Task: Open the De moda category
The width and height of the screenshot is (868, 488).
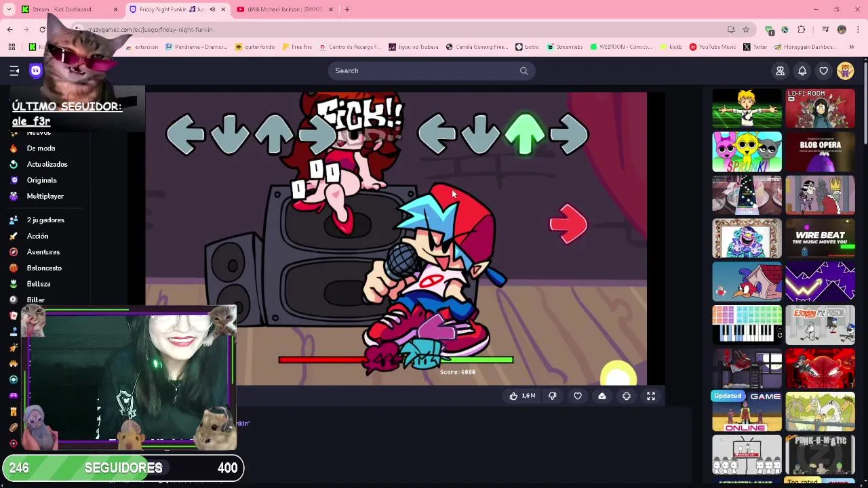Action: point(41,148)
